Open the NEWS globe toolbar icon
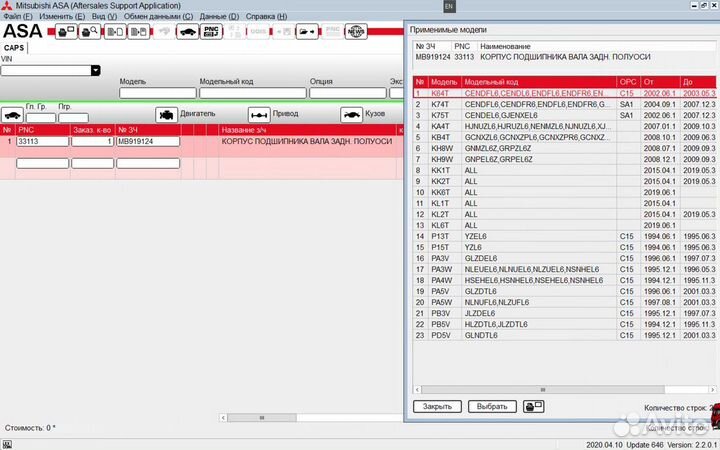720x450 pixels. tap(356, 32)
